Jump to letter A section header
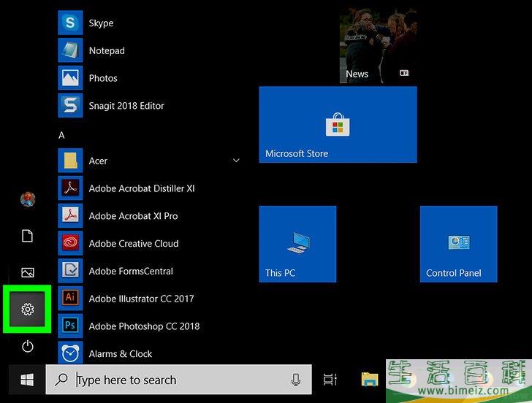This screenshot has height=403, width=532. click(x=61, y=135)
